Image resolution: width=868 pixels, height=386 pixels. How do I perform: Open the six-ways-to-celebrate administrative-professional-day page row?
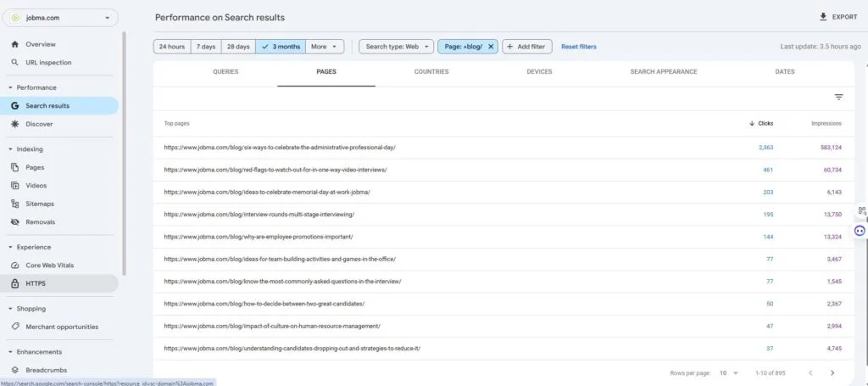(504, 148)
